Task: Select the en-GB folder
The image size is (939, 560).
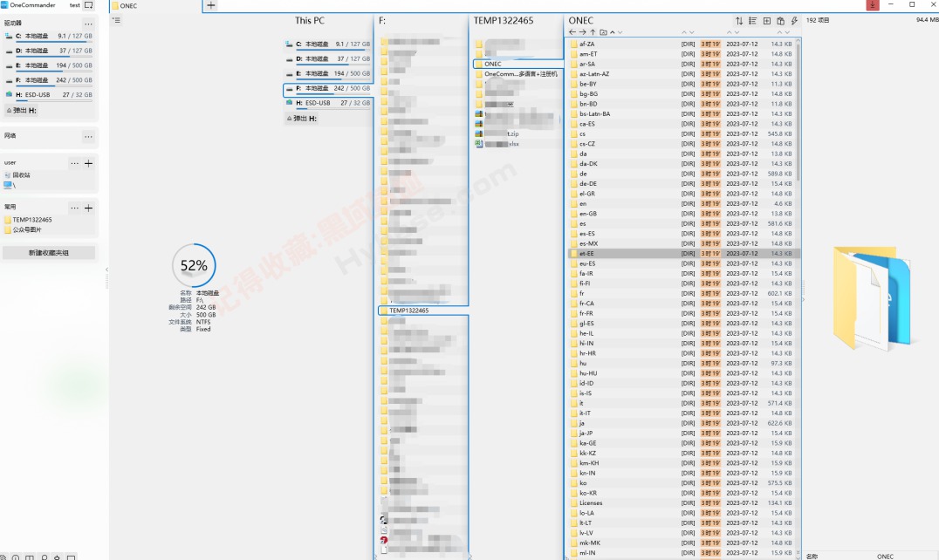Action: point(681,214)
